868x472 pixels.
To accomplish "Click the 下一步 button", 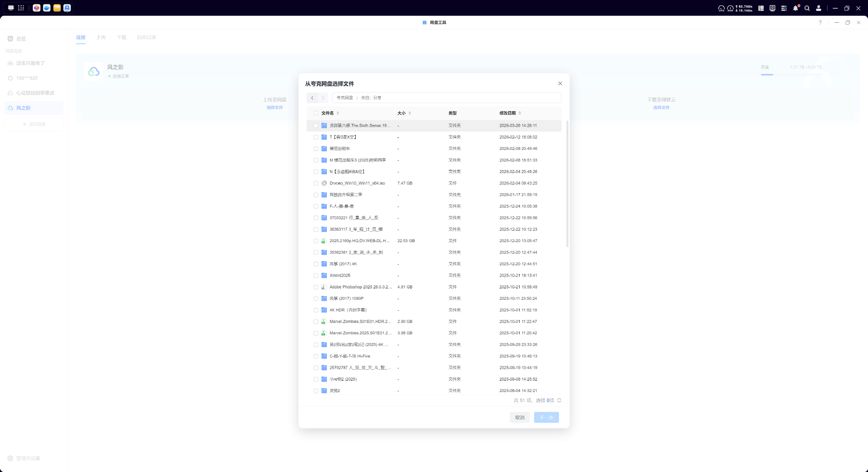I will point(546,418).
